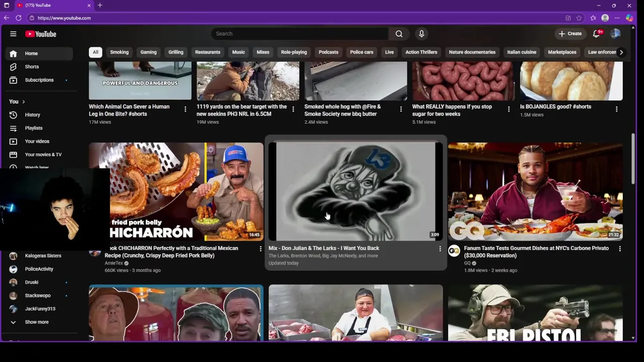Viewport: 644px width, 362px height.
Task: Open options for Don Julian mix
Action: tap(440, 249)
